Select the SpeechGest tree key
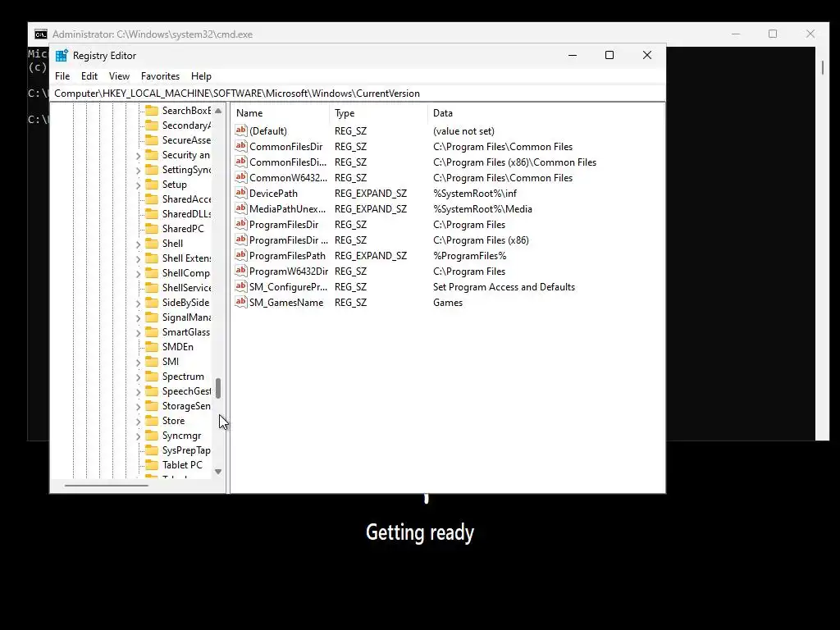Image resolution: width=840 pixels, height=630 pixels. pyautogui.click(x=186, y=391)
